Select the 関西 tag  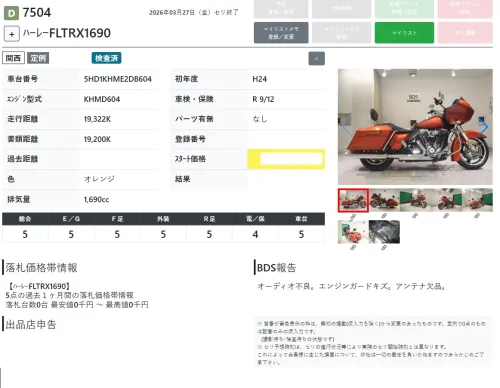[x=13, y=58]
